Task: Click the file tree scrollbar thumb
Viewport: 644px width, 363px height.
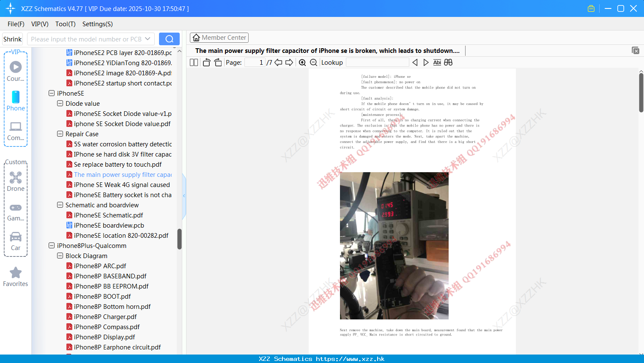Action: coord(179,239)
